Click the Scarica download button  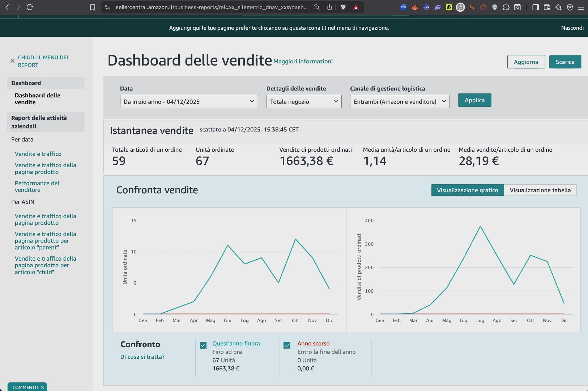pyautogui.click(x=565, y=62)
